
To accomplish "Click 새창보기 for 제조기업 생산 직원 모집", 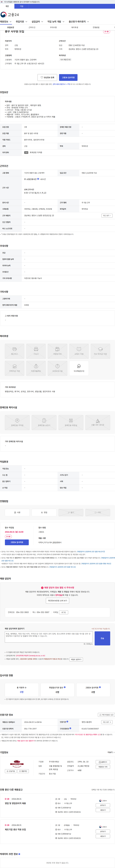I will [x=103, y=836].
